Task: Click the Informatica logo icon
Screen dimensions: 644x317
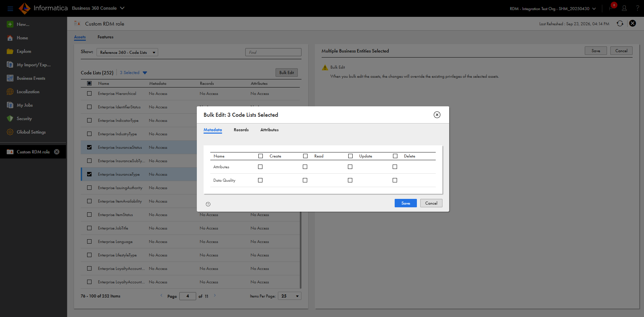Action: [25, 8]
